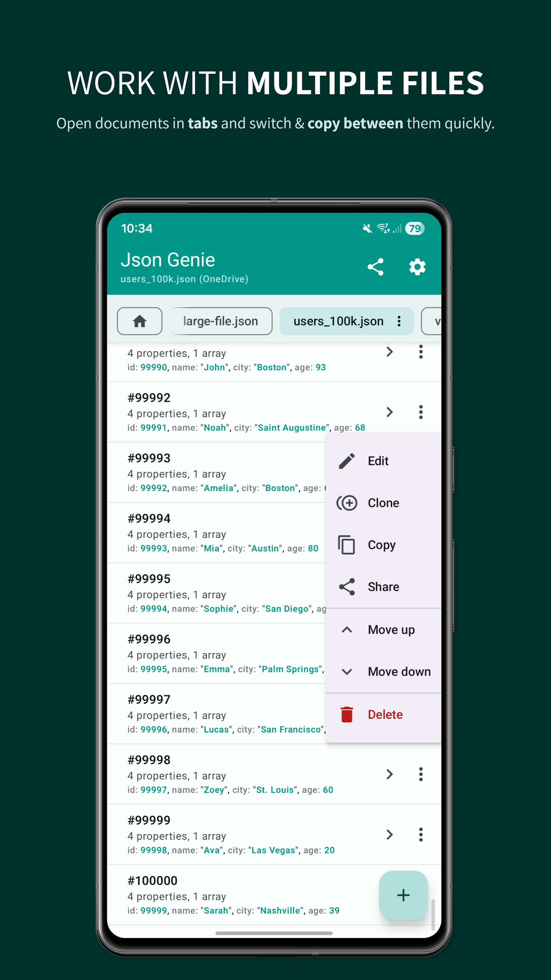This screenshot has height=980, width=551.
Task: Select Move up in the context menu
Action: point(383,629)
